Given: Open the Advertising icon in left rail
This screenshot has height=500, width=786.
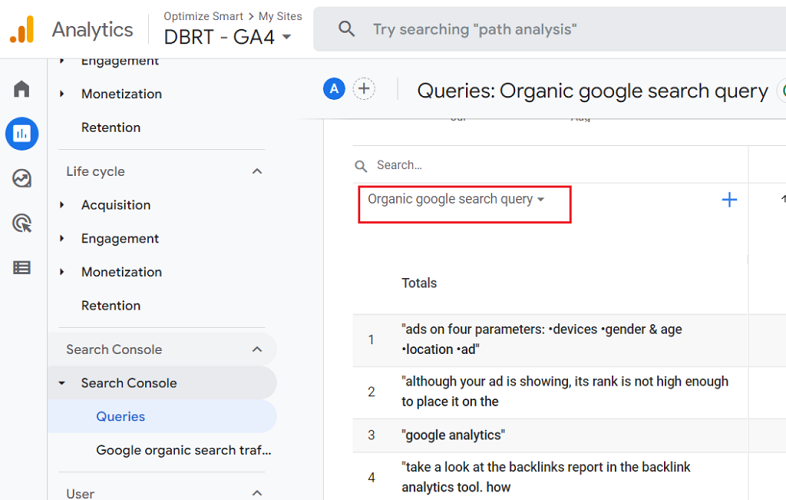Looking at the screenshot, I should pos(22,223).
